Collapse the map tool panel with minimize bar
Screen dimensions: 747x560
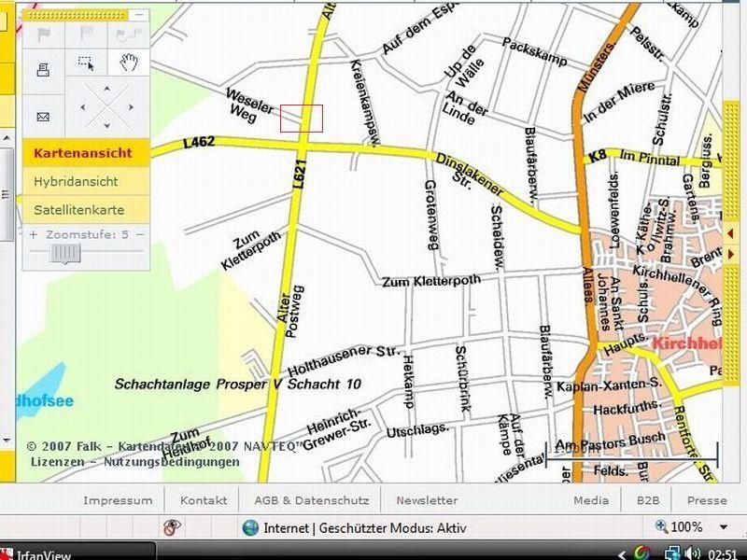139,15
